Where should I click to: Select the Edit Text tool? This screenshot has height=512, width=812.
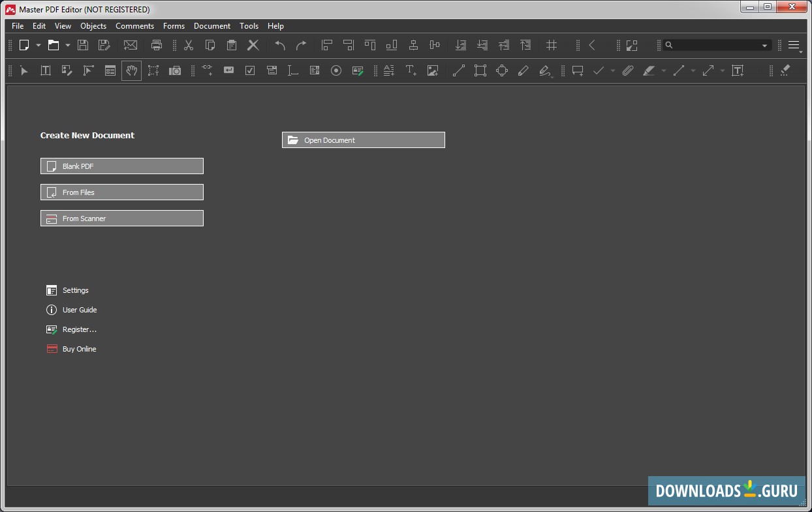46,70
